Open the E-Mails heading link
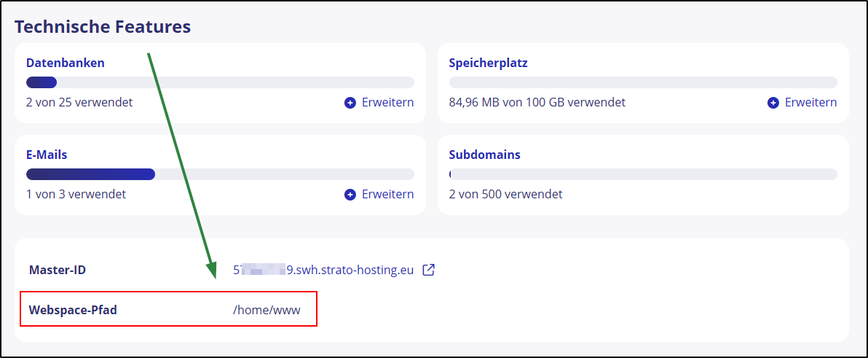 tap(47, 155)
